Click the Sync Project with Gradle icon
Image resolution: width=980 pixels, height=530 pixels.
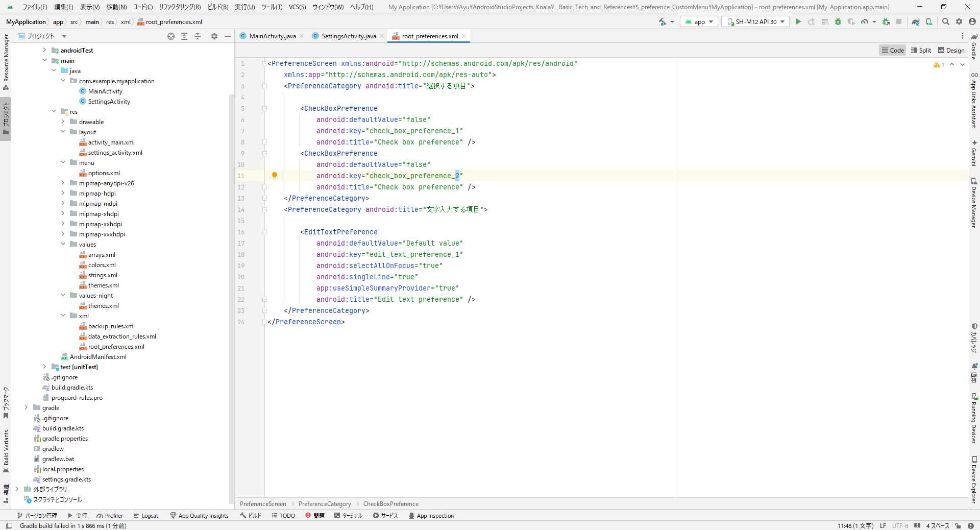click(916, 22)
